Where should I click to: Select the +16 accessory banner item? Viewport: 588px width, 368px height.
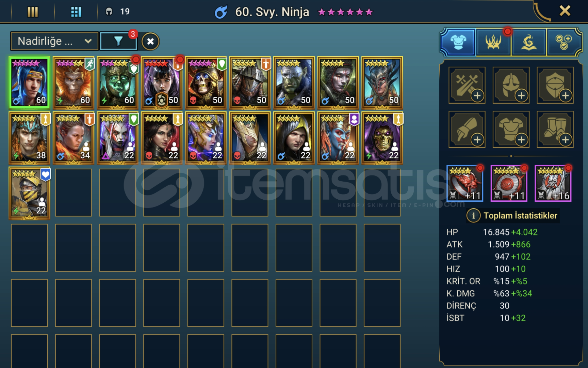coord(553,184)
